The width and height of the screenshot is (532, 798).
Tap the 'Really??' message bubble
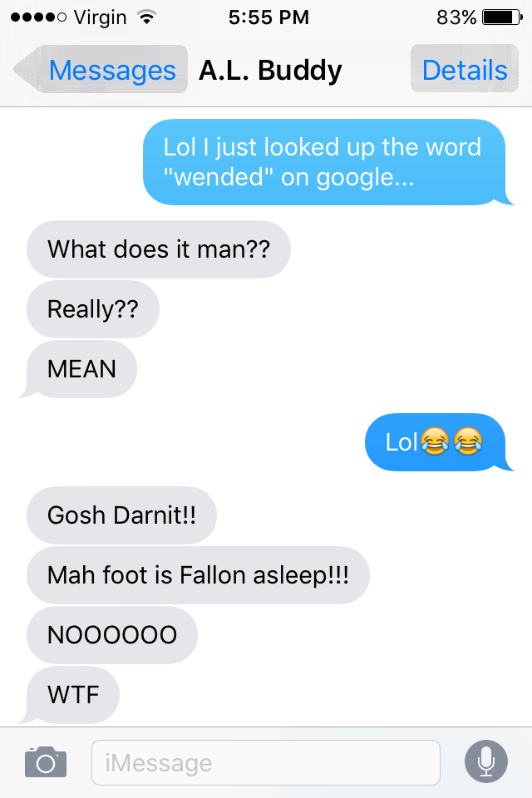click(92, 309)
